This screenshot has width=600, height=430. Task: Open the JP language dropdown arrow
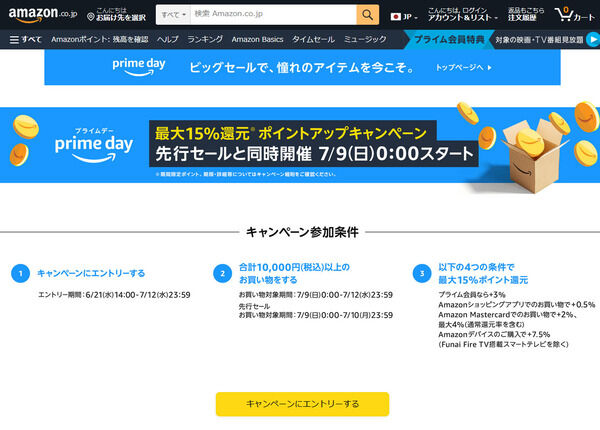pos(416,18)
